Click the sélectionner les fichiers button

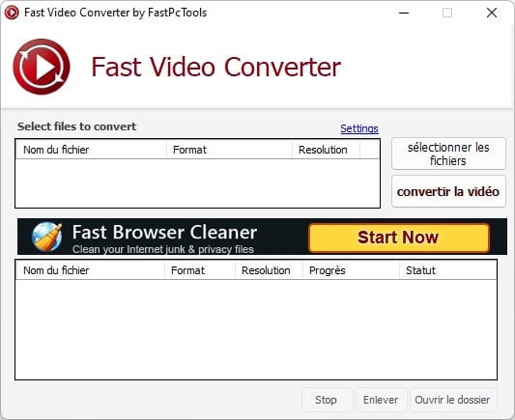click(448, 154)
